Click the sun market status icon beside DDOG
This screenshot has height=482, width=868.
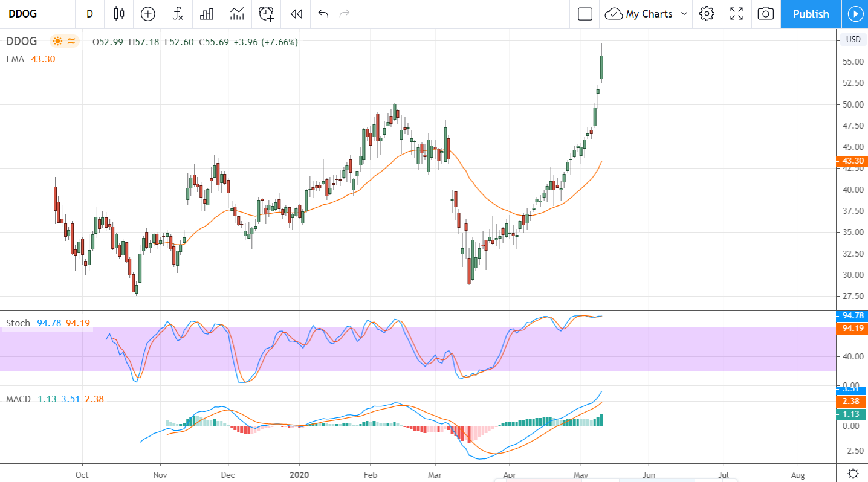(57, 41)
